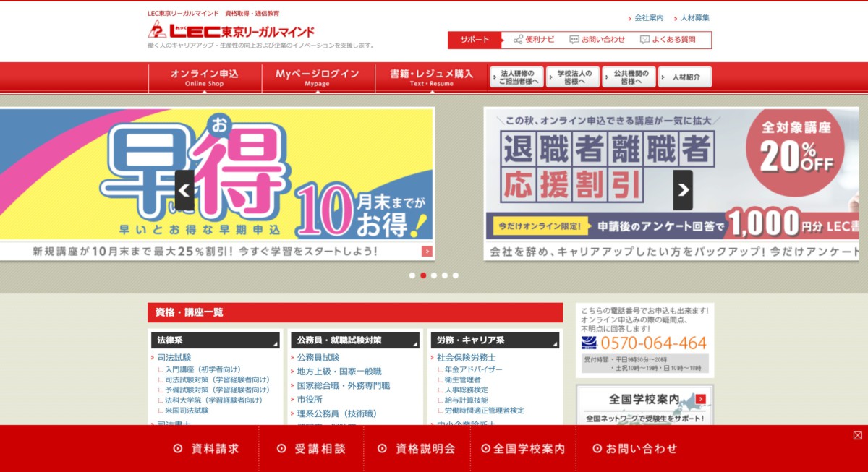This screenshot has height=472, width=868.
Task: Select the second (active) carousel dot
Action: 423,275
